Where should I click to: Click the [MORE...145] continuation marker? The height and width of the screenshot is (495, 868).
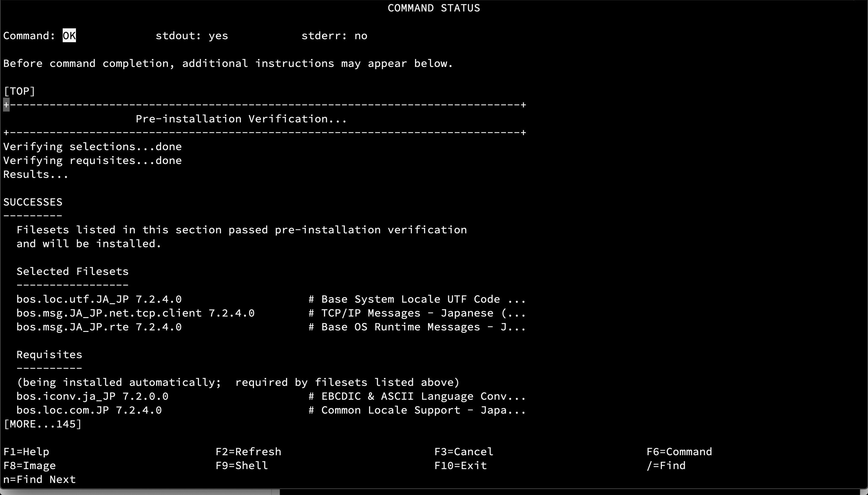tap(43, 423)
